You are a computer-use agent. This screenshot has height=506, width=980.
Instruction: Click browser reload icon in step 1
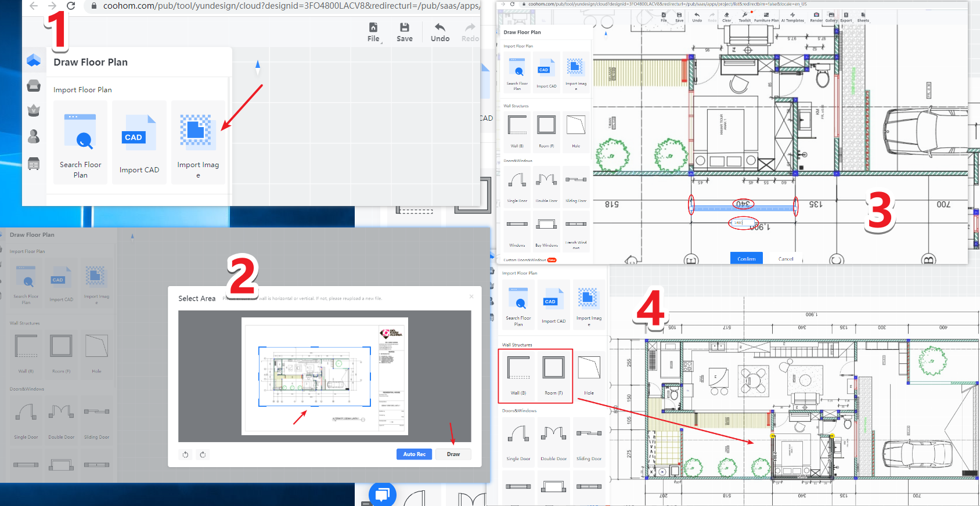pyautogui.click(x=71, y=6)
